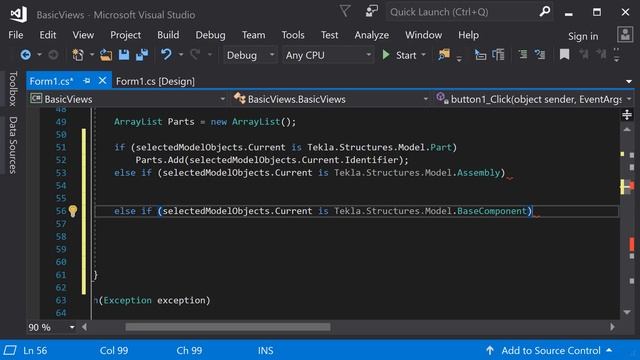The width and height of the screenshot is (640, 360).
Task: Click the Save All icon
Action: [x=142, y=55]
